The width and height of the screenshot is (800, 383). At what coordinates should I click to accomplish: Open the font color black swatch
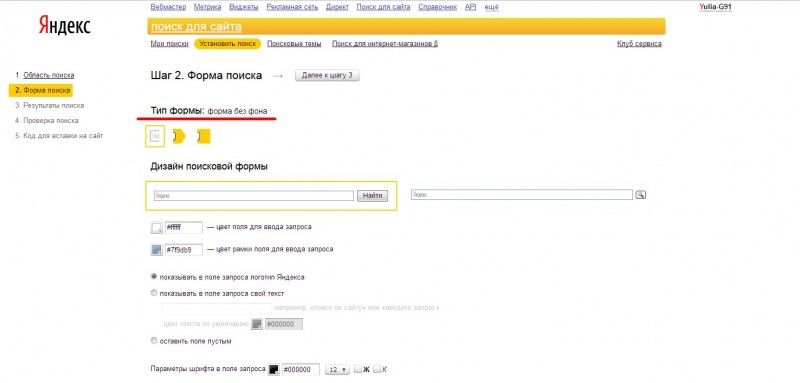pyautogui.click(x=274, y=370)
